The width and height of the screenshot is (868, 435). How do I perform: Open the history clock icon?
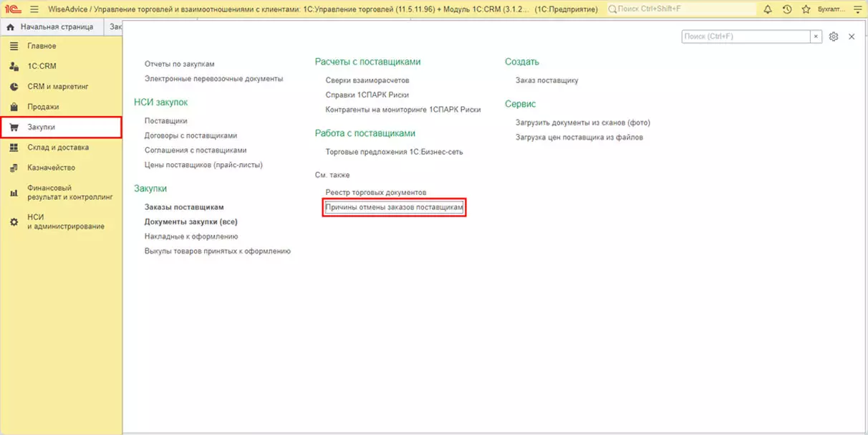pyautogui.click(x=787, y=9)
